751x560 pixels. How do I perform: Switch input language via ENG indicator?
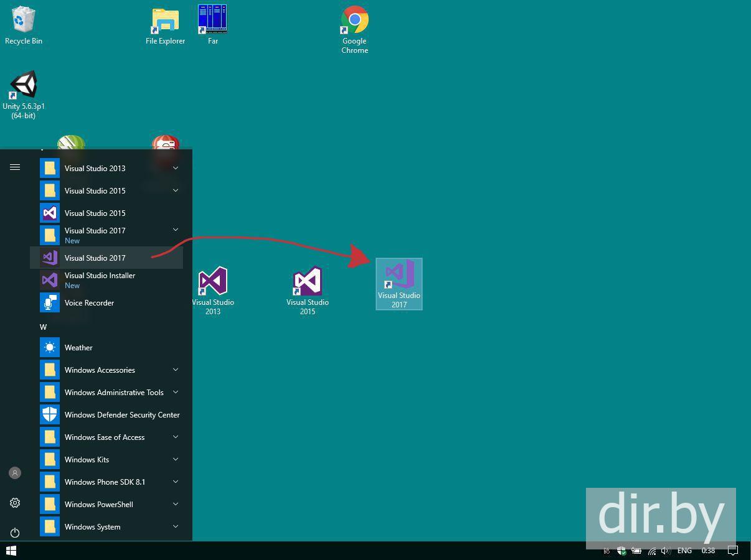click(684, 551)
